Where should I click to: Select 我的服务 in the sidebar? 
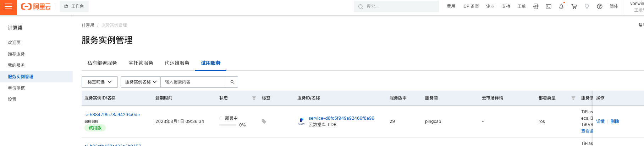(x=16, y=65)
